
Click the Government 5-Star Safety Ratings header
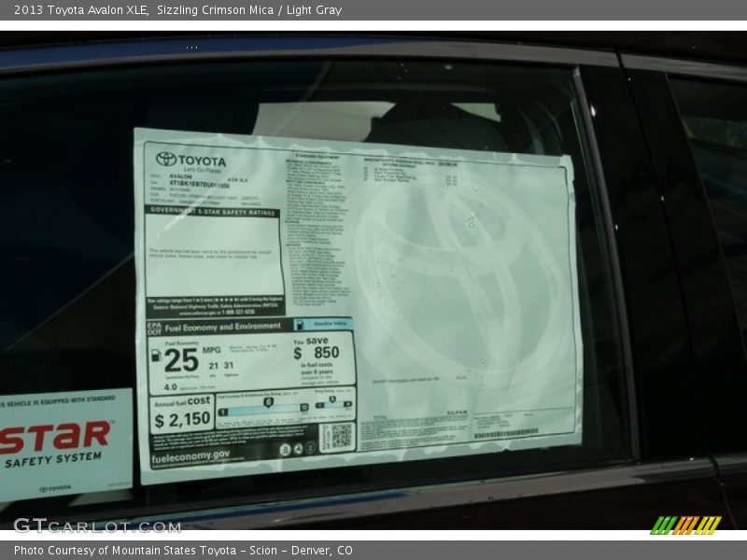(213, 212)
